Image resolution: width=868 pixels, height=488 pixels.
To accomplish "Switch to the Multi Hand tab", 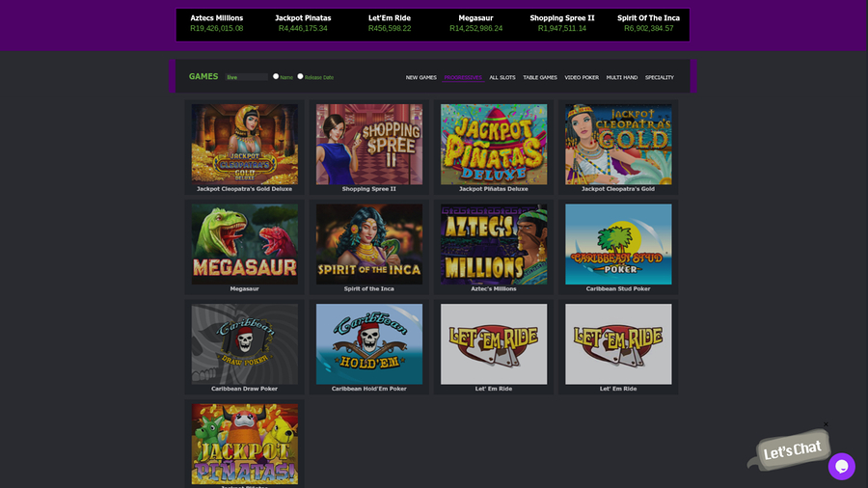I will pyautogui.click(x=622, y=77).
